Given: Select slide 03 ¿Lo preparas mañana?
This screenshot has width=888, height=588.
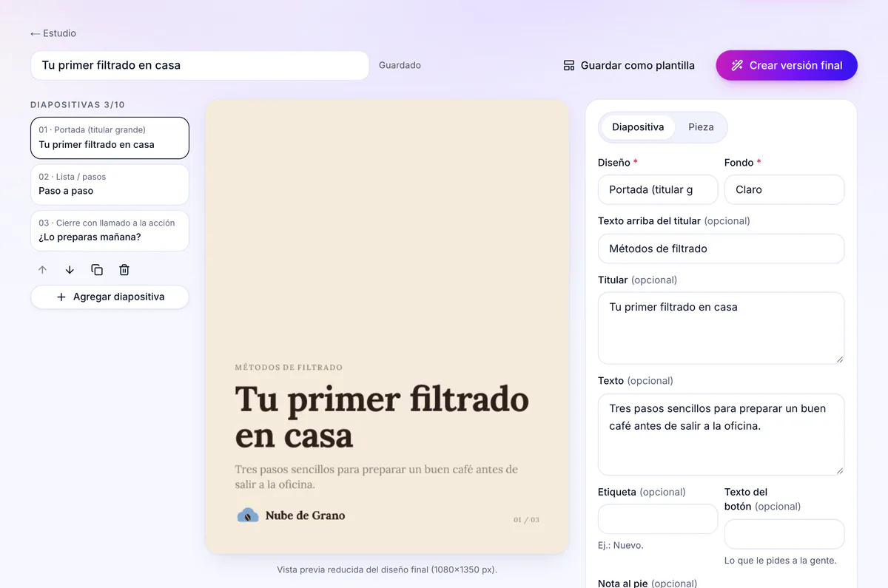Looking at the screenshot, I should click(x=110, y=231).
